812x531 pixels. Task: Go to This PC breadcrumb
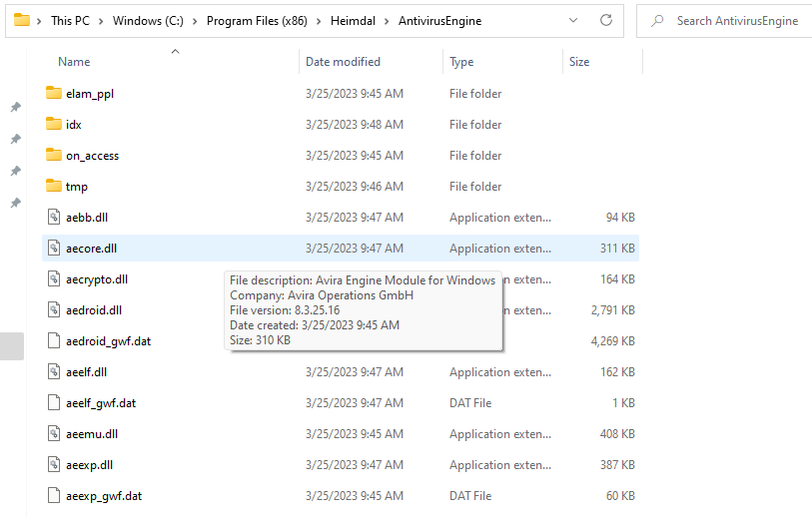tap(74, 21)
